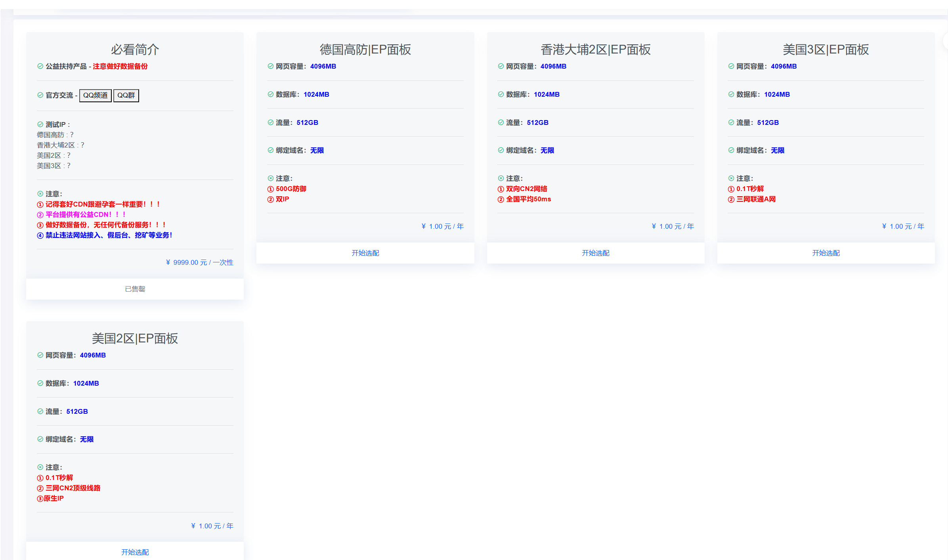Click the 500G防御 note

coord(291,189)
